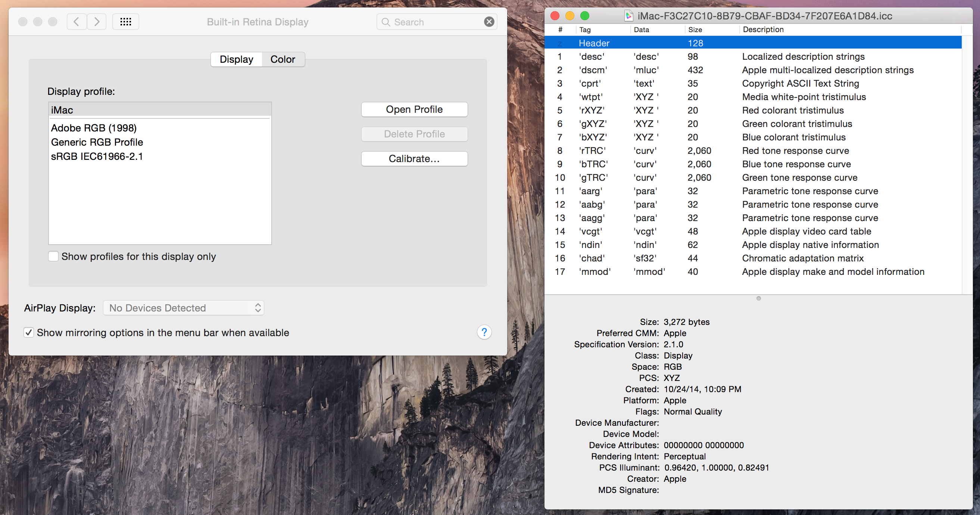Clear the search field with the x icon

(x=489, y=22)
